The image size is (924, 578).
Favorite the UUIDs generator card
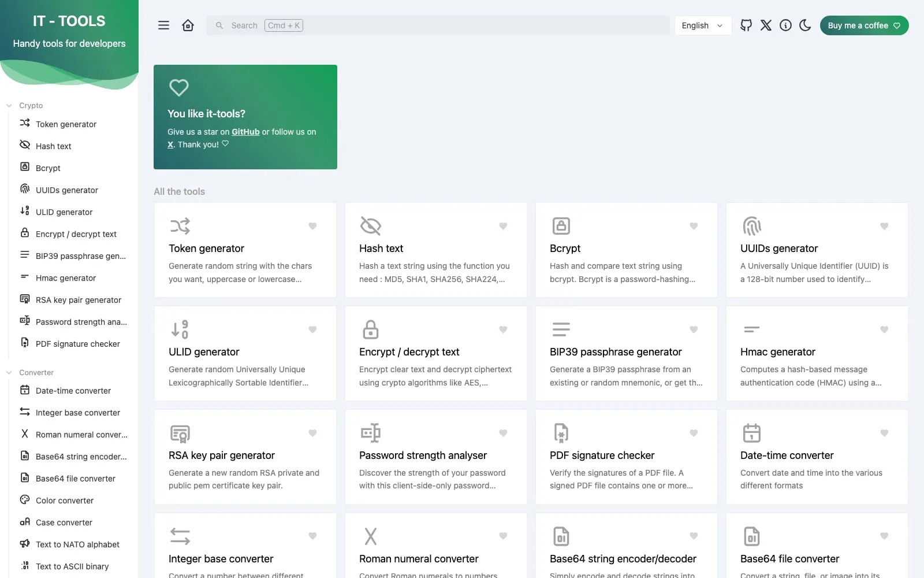pyautogui.click(x=884, y=226)
